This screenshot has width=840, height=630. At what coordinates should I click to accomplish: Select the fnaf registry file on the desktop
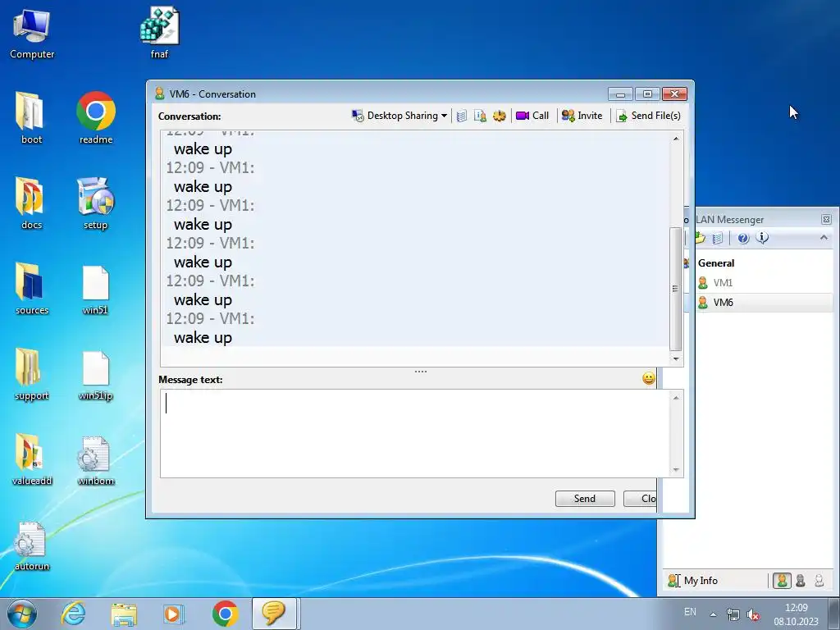pos(160,33)
